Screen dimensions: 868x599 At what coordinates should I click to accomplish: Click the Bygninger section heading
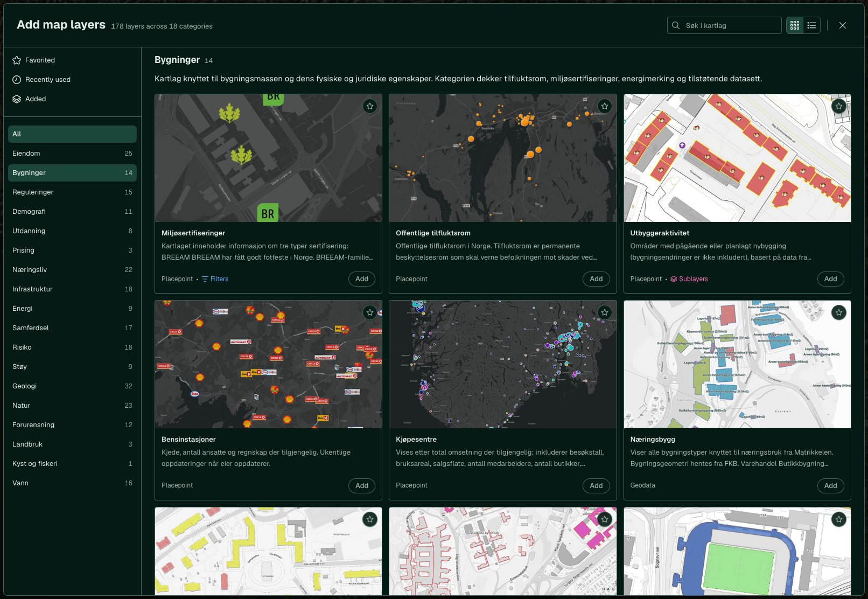[x=177, y=60]
